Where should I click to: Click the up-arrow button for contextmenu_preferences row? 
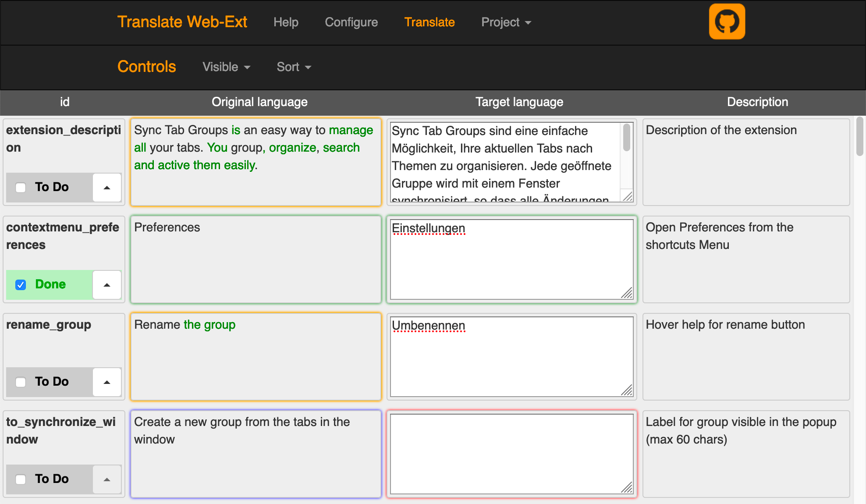click(x=106, y=285)
